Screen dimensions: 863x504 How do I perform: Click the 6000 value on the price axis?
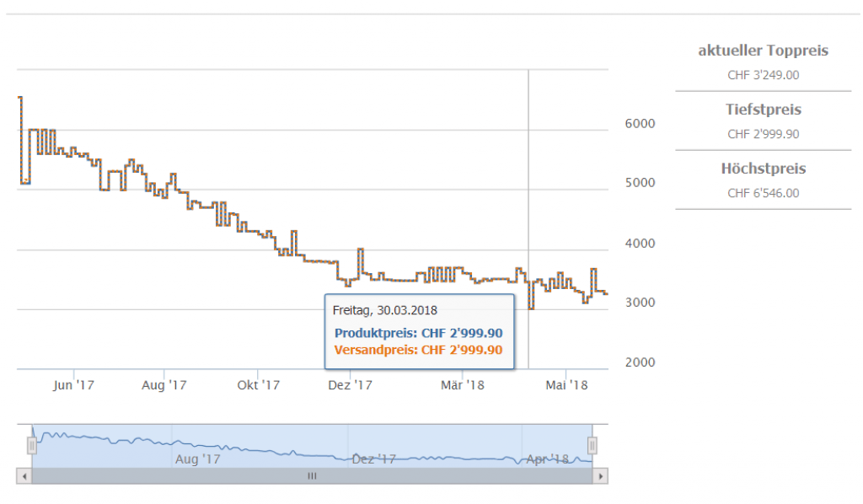point(640,124)
